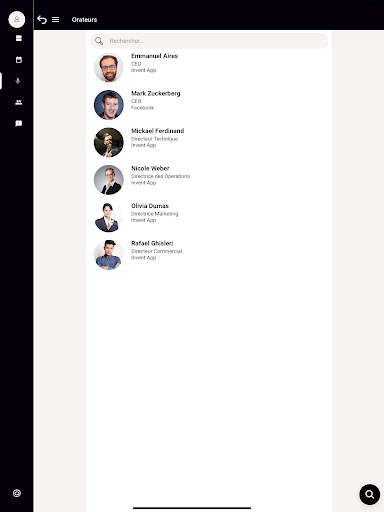Tap the floating black search button
This screenshot has height=512, width=384.
369,494
